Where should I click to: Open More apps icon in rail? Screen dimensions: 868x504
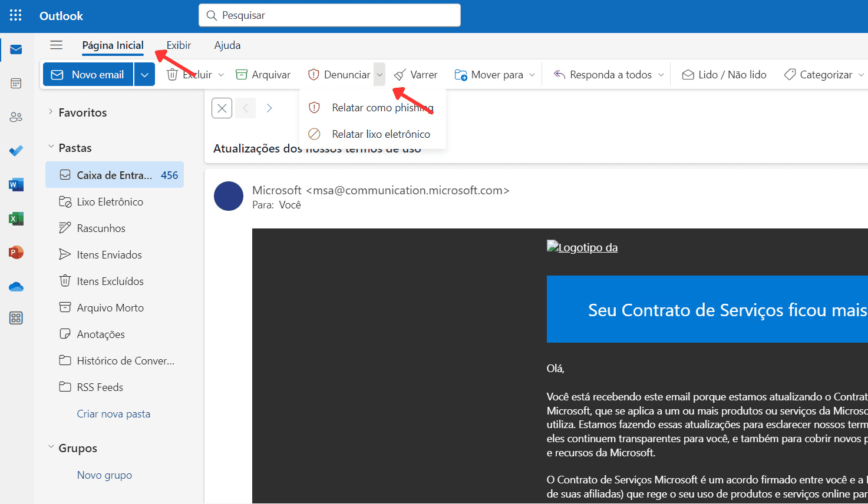click(x=16, y=318)
